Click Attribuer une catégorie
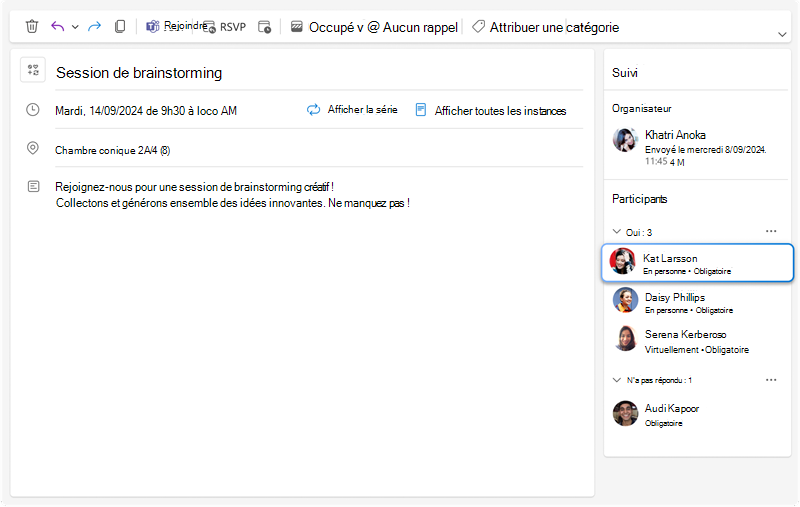The width and height of the screenshot is (800, 507). pos(545,27)
